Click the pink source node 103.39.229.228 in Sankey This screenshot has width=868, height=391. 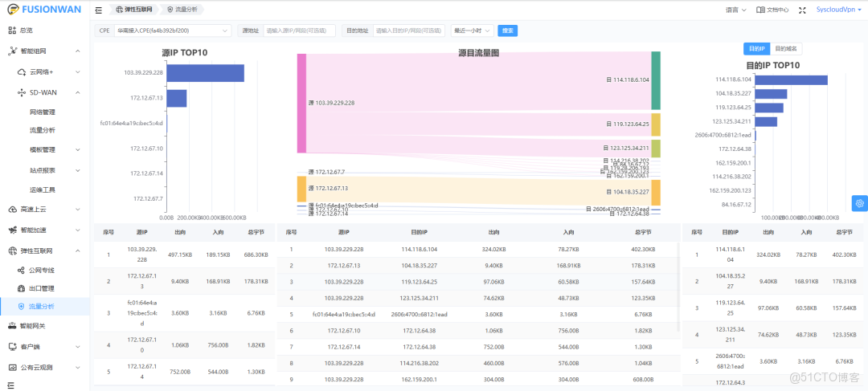[301, 103]
